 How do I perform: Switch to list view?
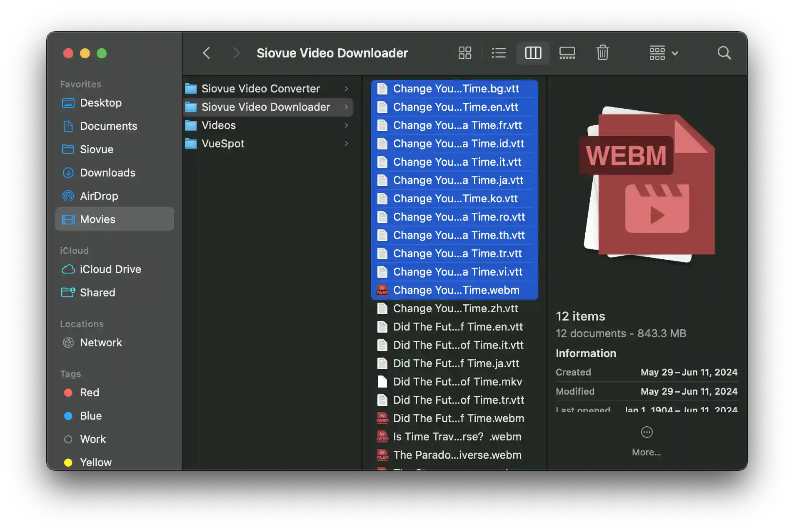click(498, 53)
